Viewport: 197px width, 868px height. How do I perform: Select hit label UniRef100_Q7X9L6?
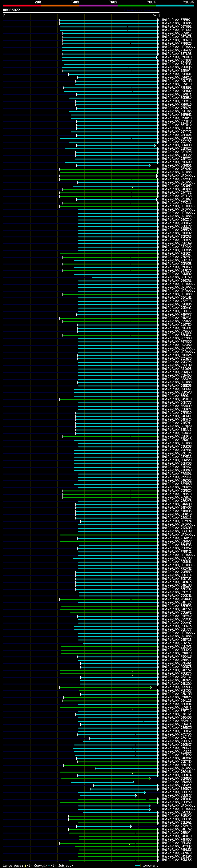coord(177,826)
